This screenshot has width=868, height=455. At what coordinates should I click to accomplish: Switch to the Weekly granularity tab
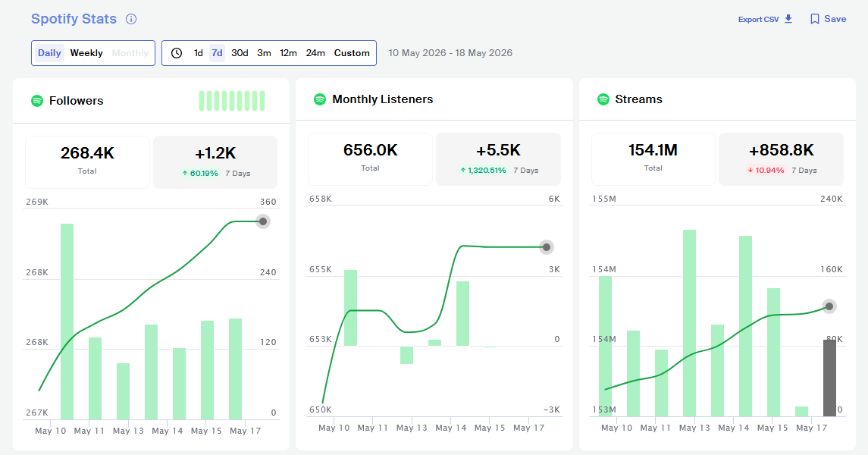pos(86,53)
